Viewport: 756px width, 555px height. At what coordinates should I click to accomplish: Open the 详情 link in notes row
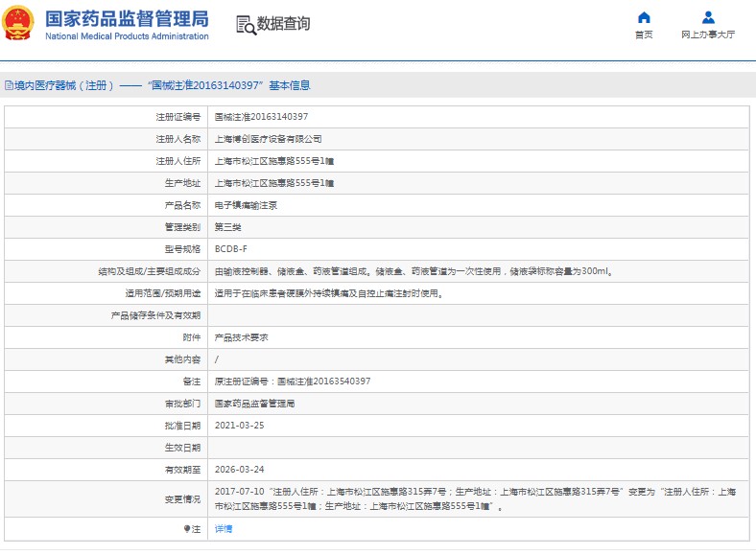[223, 529]
